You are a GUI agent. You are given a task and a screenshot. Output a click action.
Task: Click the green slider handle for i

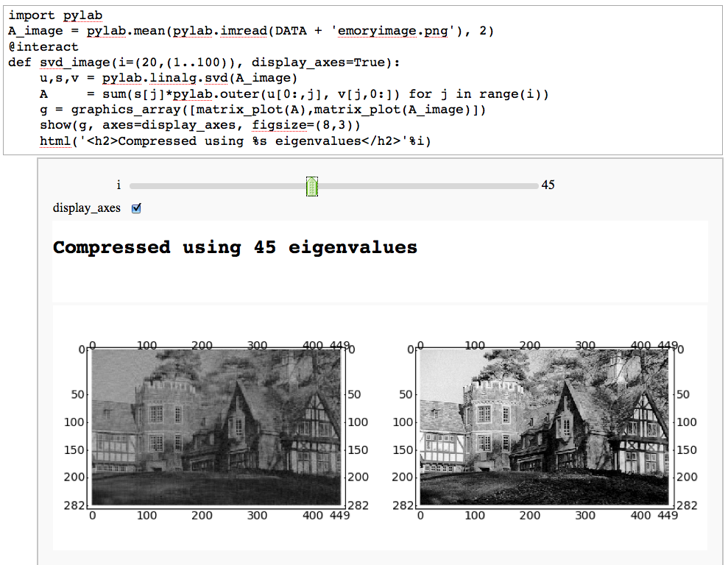coord(312,186)
